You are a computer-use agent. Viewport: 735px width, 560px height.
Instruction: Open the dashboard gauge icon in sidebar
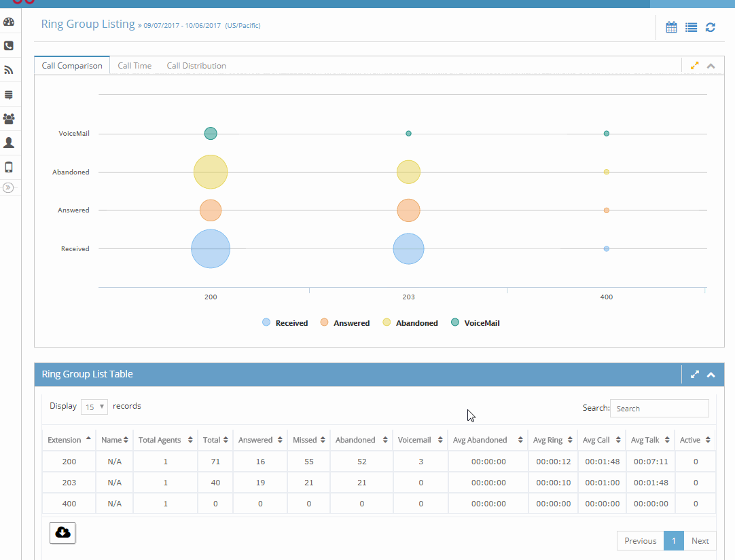coord(9,22)
